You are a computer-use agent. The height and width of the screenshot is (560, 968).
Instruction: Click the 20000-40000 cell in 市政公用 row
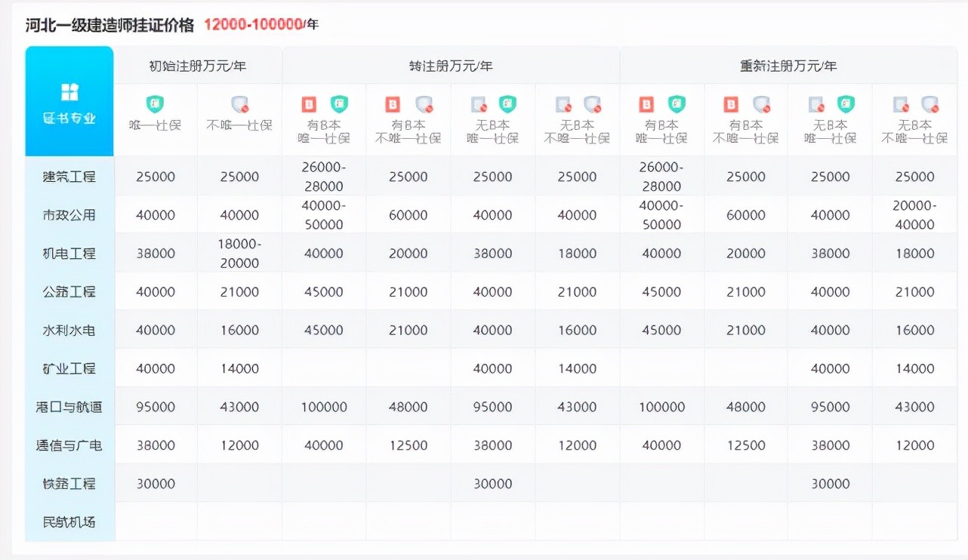(914, 215)
